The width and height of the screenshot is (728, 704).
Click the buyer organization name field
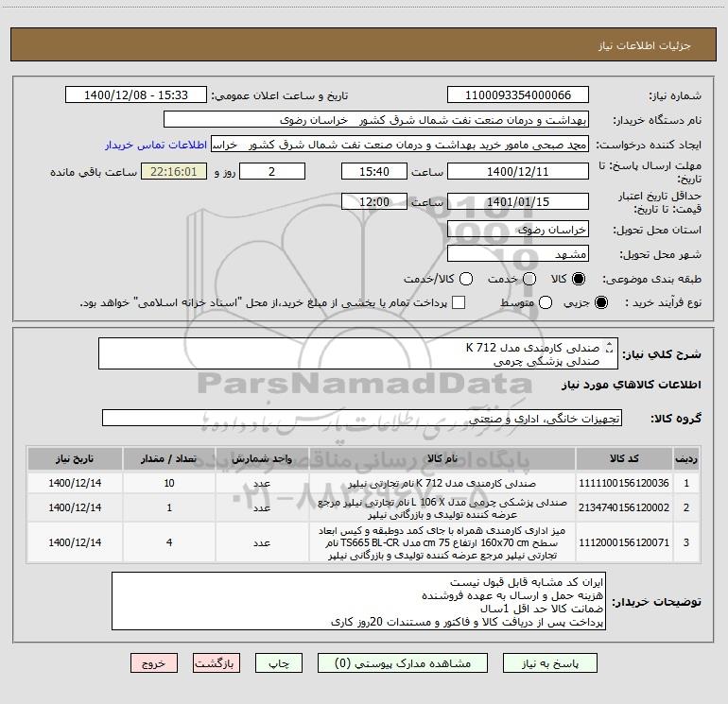(376, 120)
